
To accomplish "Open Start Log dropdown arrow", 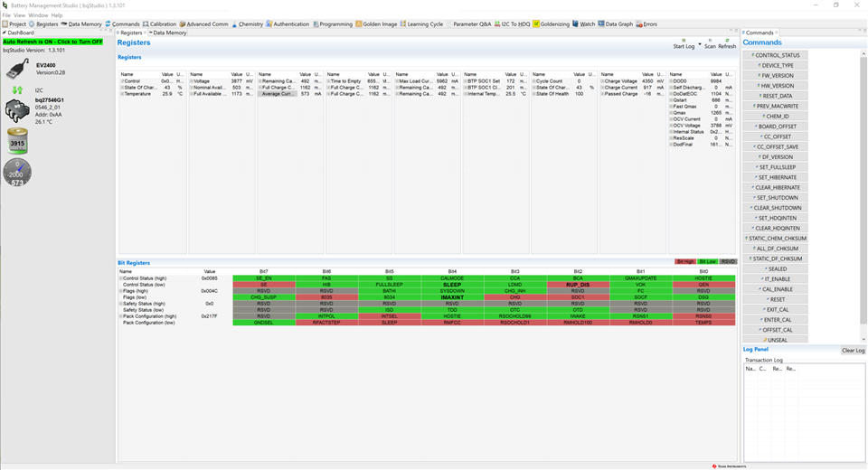I will click(x=700, y=43).
